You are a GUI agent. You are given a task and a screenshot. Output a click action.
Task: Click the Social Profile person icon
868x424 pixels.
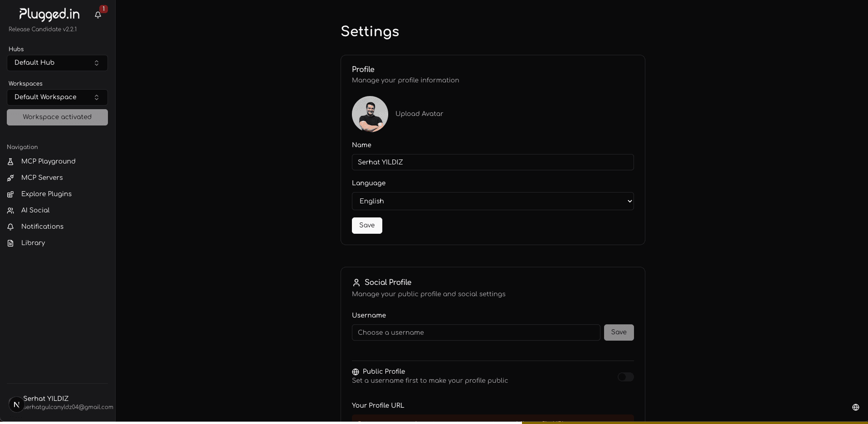(356, 283)
